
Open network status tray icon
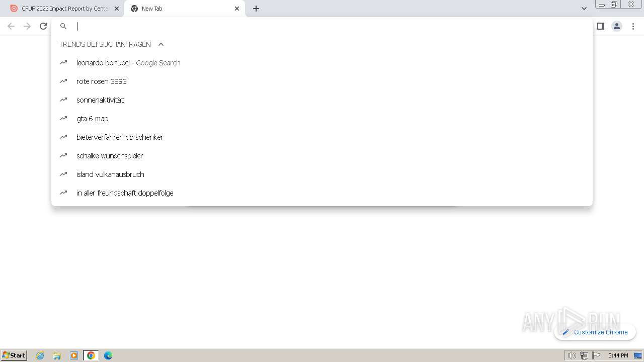point(584,355)
